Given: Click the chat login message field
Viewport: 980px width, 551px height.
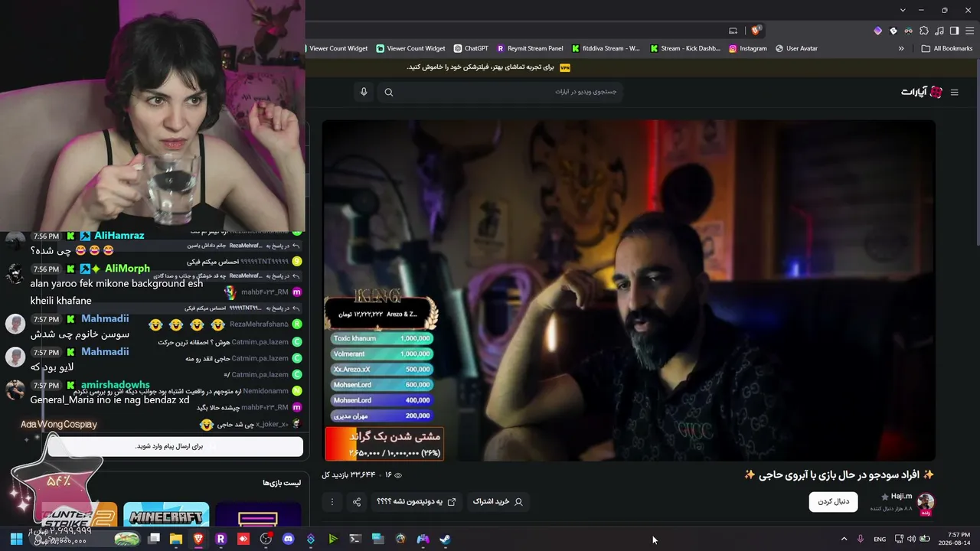Looking at the screenshot, I should click(x=175, y=446).
